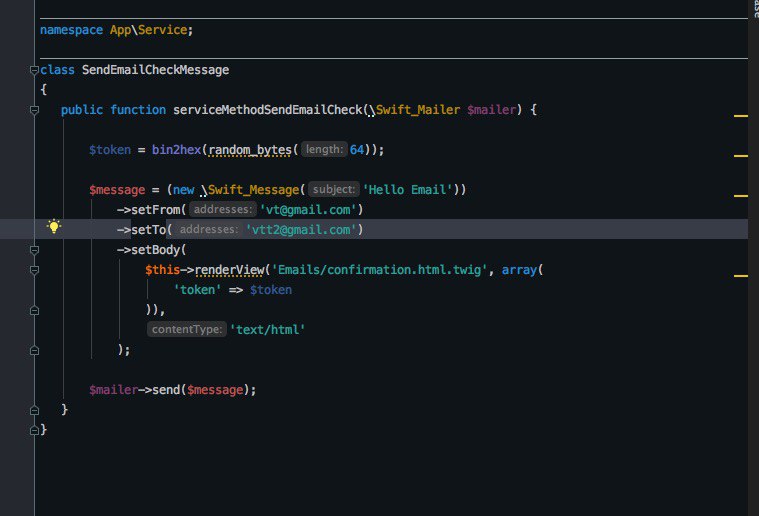759x516 pixels.
Task: Collapse the setBody( fold marker
Action: point(34,250)
